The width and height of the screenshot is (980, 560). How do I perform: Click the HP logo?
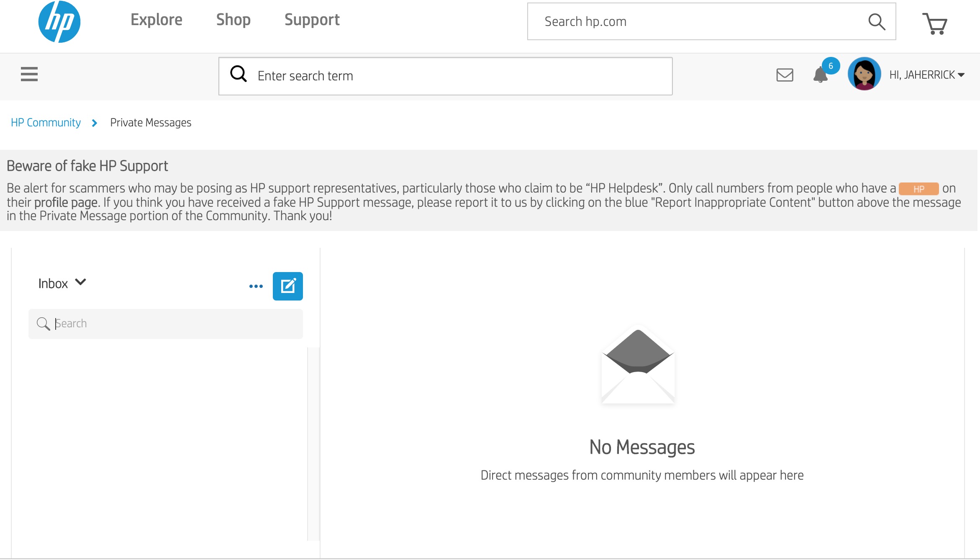tap(59, 22)
